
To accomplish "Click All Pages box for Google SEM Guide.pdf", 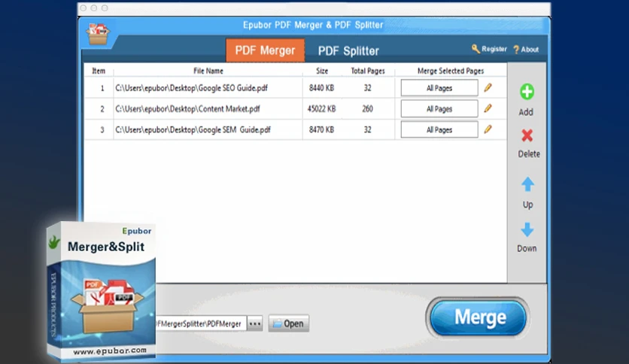I will (439, 129).
